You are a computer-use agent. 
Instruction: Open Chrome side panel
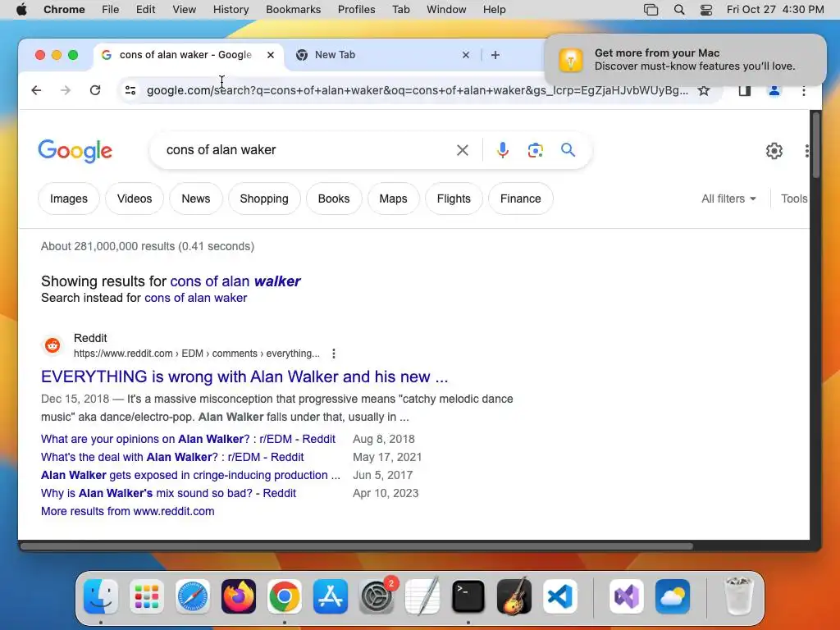pyautogui.click(x=745, y=90)
